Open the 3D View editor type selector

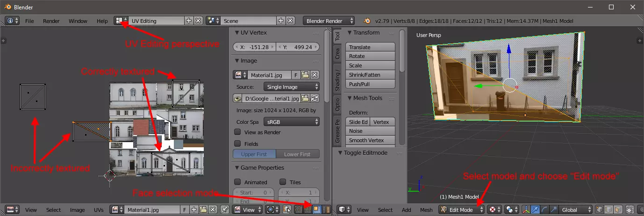pos(344,210)
